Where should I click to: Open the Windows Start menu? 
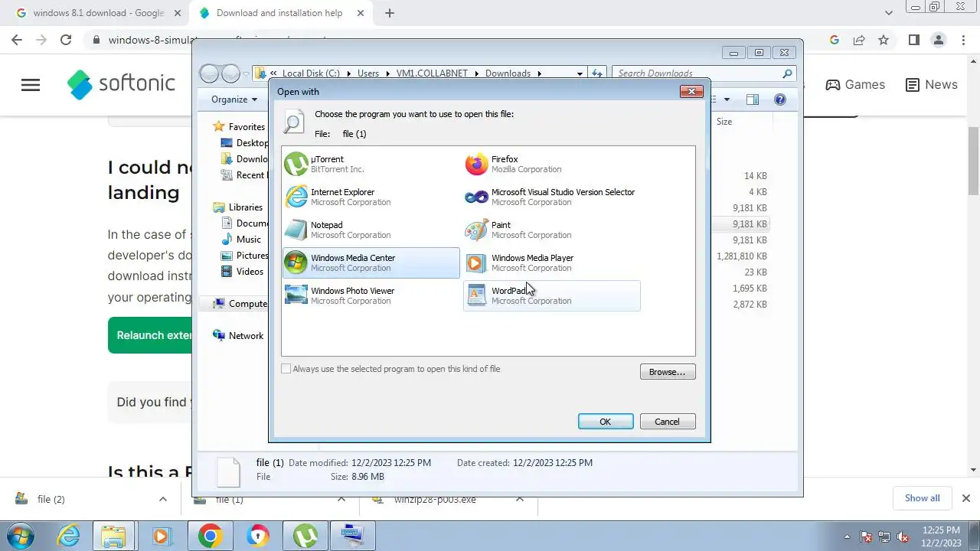pos(21,536)
